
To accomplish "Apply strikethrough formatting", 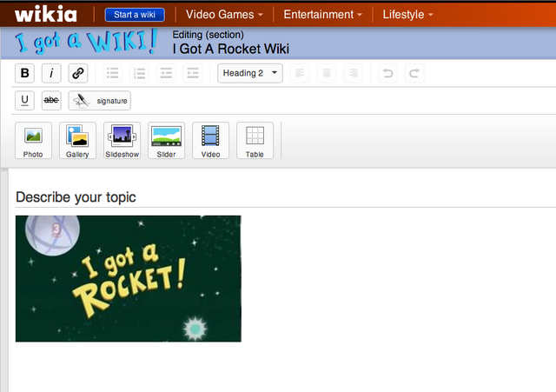I will point(51,101).
